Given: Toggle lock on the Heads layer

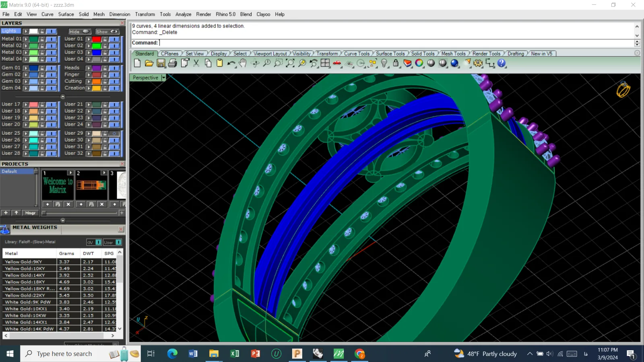Looking at the screenshot, I should point(105,68).
